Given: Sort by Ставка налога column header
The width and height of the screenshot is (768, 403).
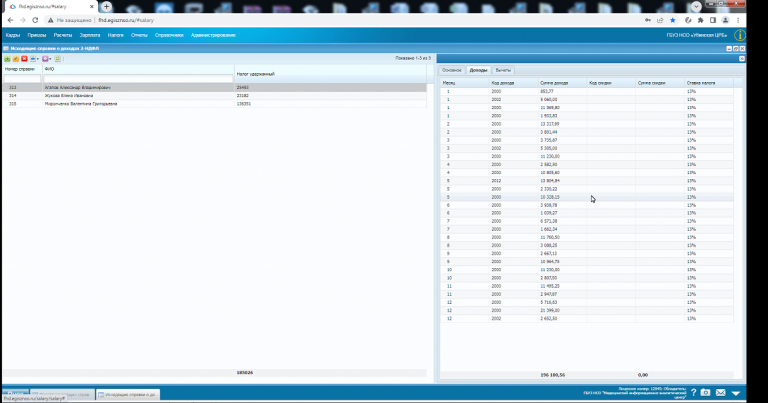Looking at the screenshot, I should pos(709,83).
